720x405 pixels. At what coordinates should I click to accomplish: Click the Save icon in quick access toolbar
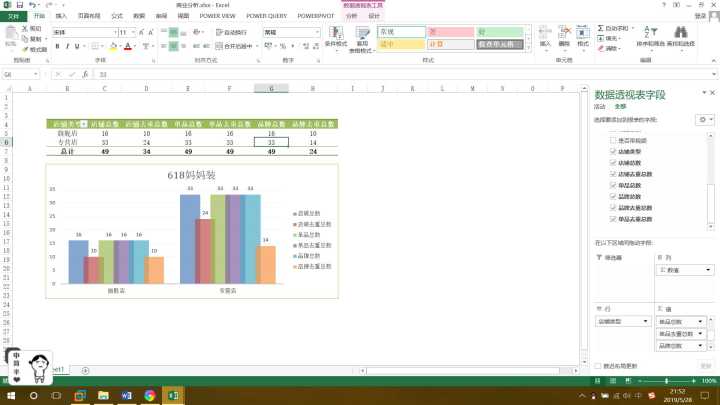(x=20, y=5)
